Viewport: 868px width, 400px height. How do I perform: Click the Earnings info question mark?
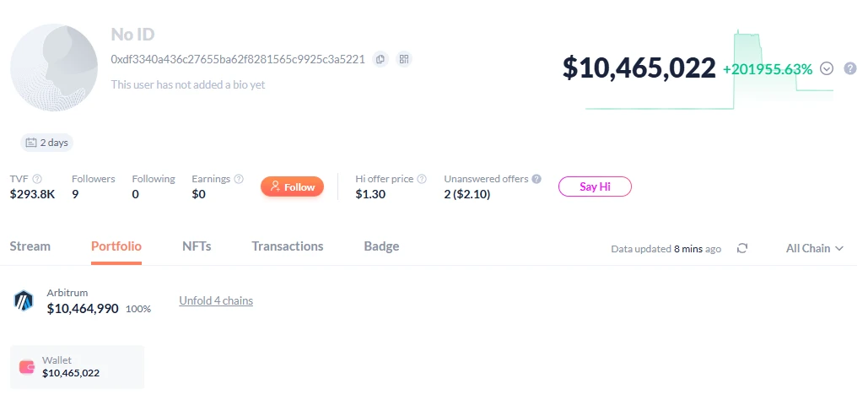click(x=239, y=179)
